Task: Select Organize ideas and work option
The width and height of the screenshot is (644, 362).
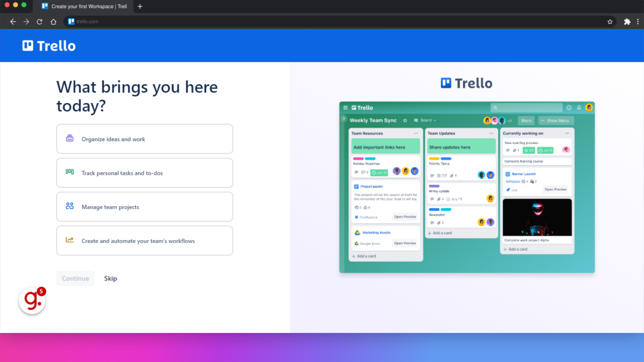Action: pos(145,139)
